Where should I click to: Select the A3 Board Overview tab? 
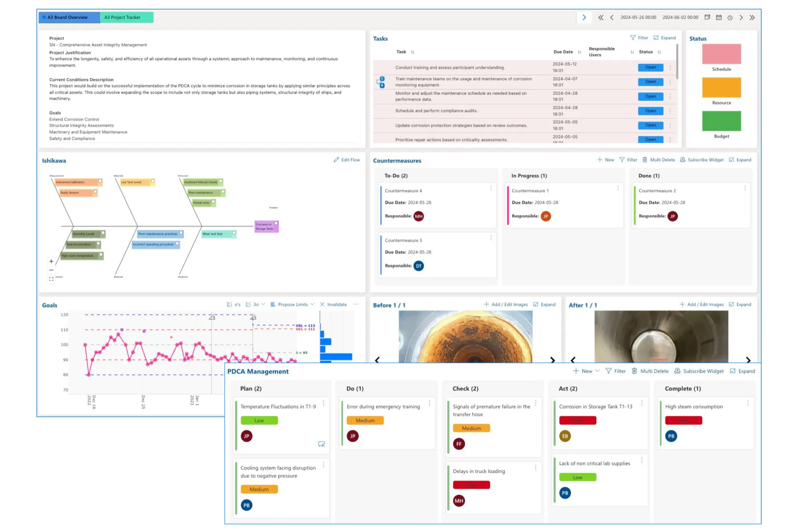tap(69, 18)
